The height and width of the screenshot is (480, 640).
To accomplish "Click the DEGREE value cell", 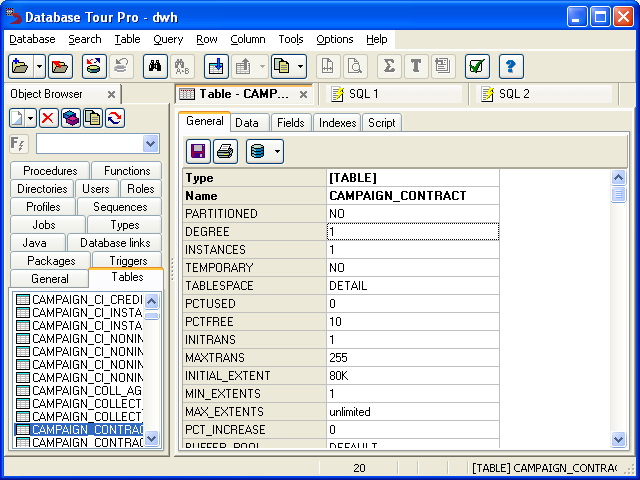I will tap(413, 232).
